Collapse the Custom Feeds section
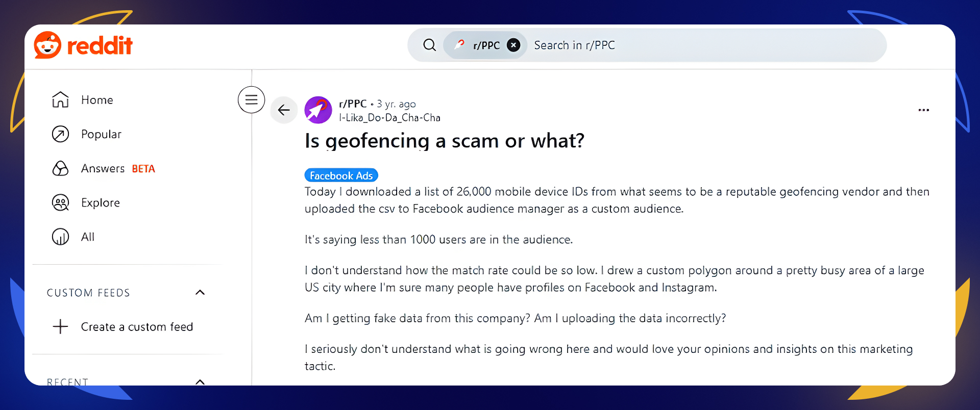Viewport: 980px width, 410px height. [x=200, y=292]
